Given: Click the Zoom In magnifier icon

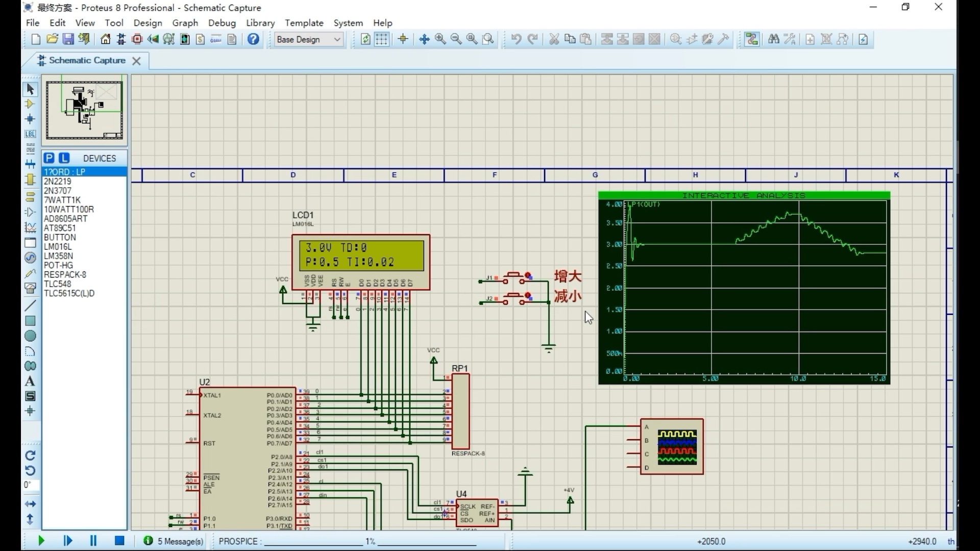Looking at the screenshot, I should (440, 39).
